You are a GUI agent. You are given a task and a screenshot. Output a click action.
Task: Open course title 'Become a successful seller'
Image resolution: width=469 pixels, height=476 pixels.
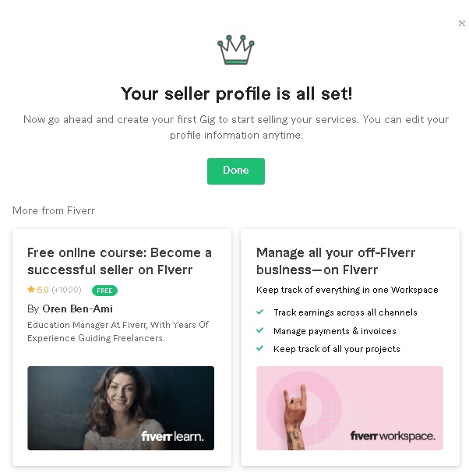pos(120,261)
